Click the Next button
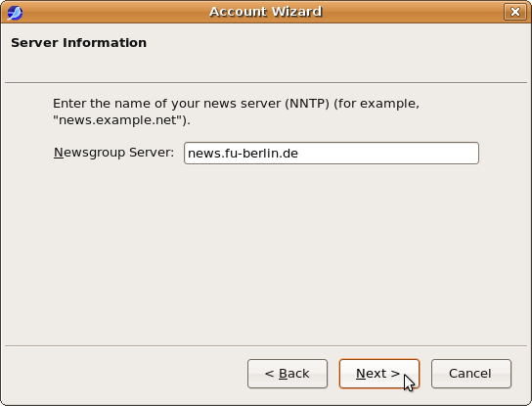The image size is (532, 406). pyautogui.click(x=379, y=374)
